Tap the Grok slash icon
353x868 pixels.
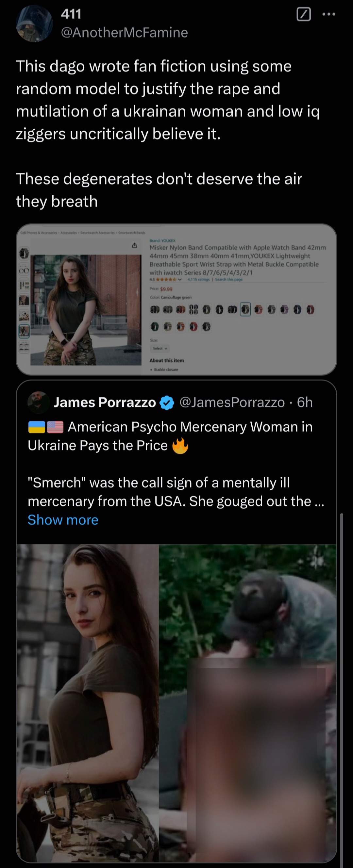tap(303, 14)
